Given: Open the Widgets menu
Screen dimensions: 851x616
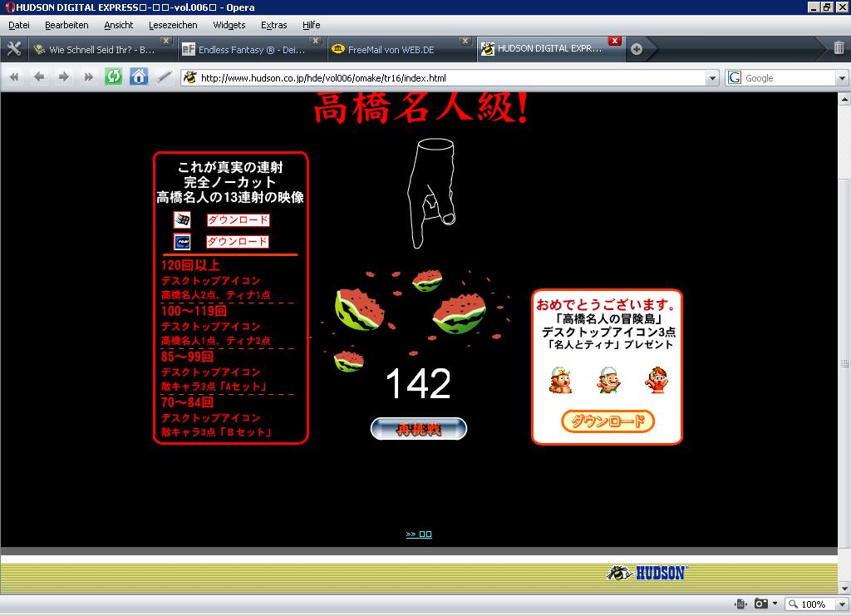Looking at the screenshot, I should pos(229,25).
